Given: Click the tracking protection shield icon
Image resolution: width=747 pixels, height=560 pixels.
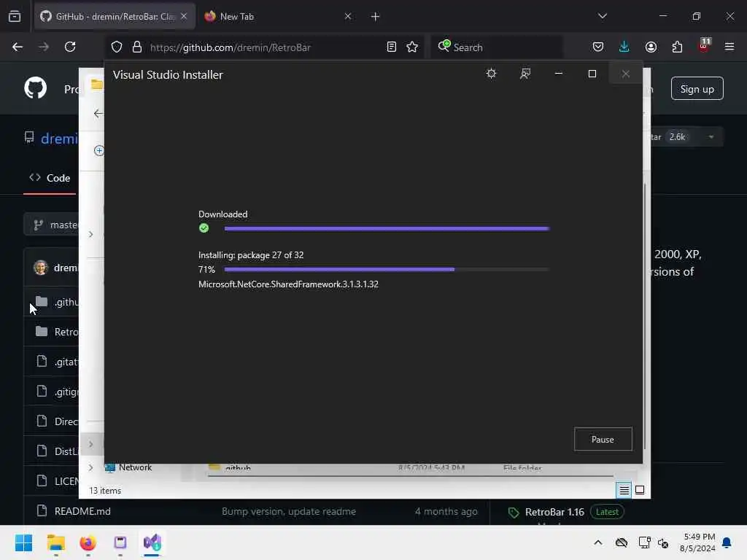Looking at the screenshot, I should [x=117, y=47].
